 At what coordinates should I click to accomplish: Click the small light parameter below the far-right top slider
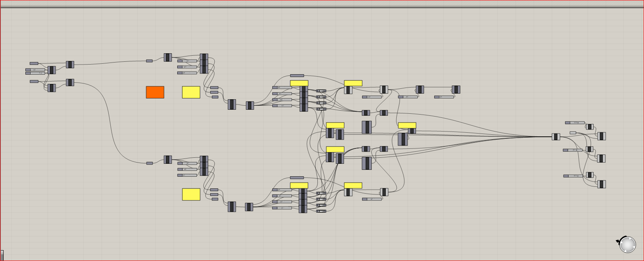573,133
